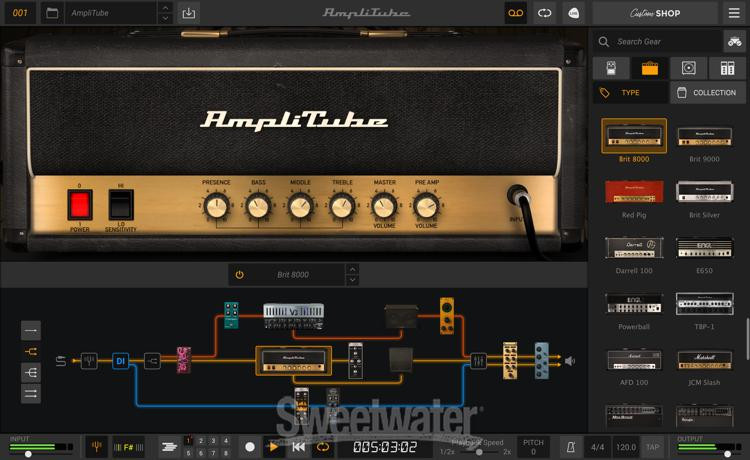Select the Brit 8000 amp thumbnail
This screenshot has height=460, width=750.
[634, 136]
